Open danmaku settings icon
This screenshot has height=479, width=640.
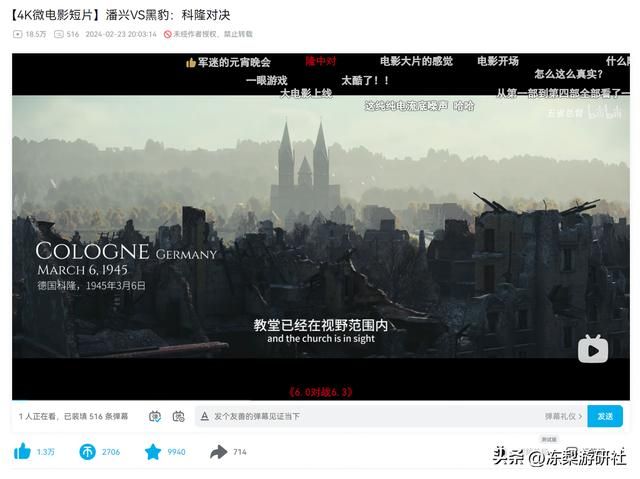178,416
